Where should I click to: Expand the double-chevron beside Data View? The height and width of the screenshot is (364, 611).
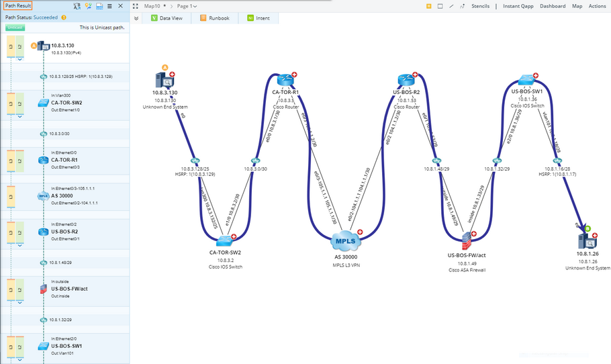tap(136, 18)
